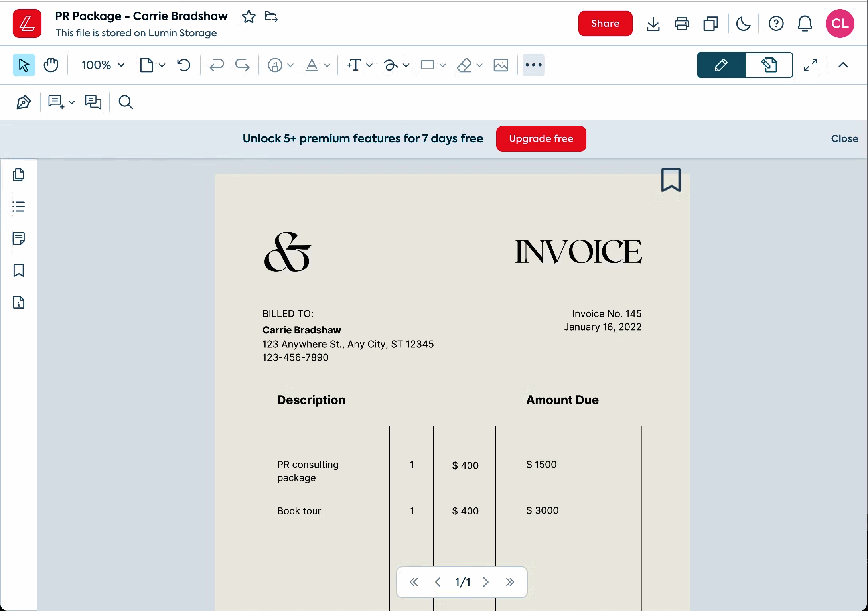Open the signature pen tool
This screenshot has height=611, width=868.
pos(24,102)
